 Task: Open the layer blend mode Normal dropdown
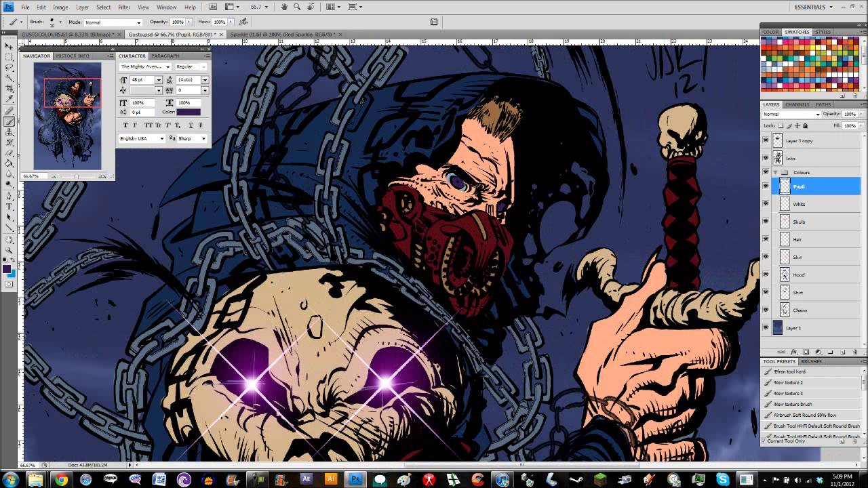(791, 114)
